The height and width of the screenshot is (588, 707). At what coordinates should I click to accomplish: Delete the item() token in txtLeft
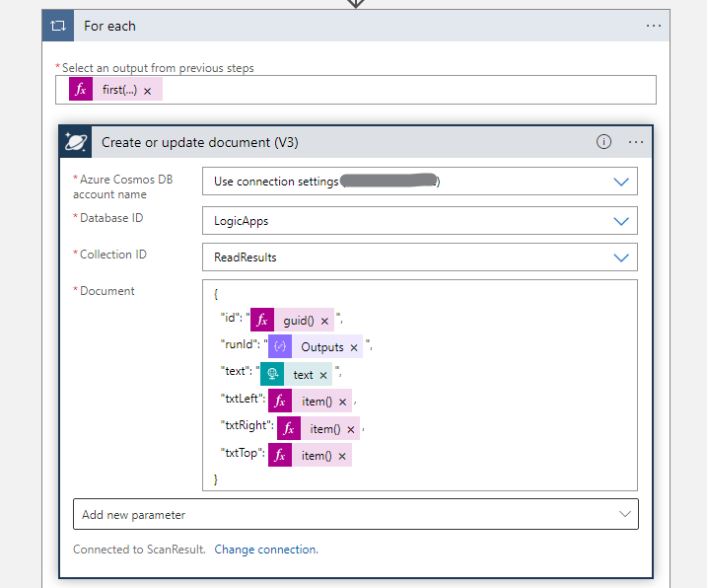(342, 403)
